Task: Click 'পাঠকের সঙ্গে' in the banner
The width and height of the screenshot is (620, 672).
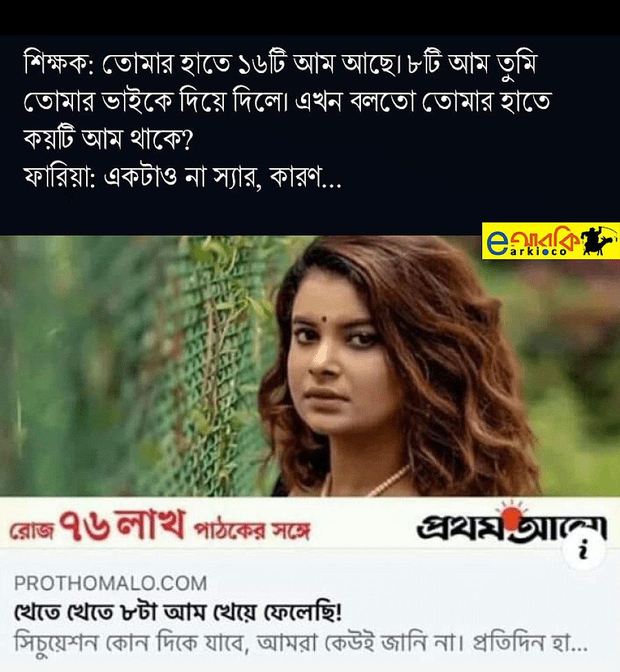Action: click(x=252, y=531)
